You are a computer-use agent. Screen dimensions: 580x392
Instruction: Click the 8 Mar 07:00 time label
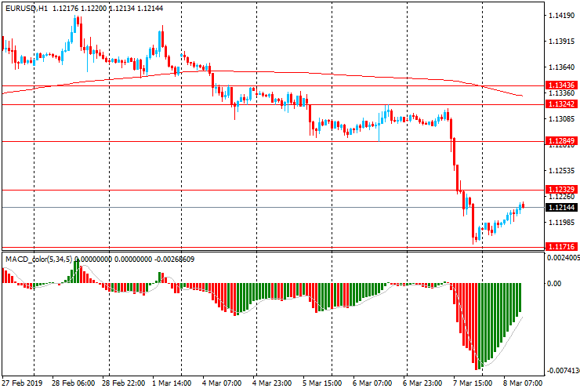coord(523,383)
